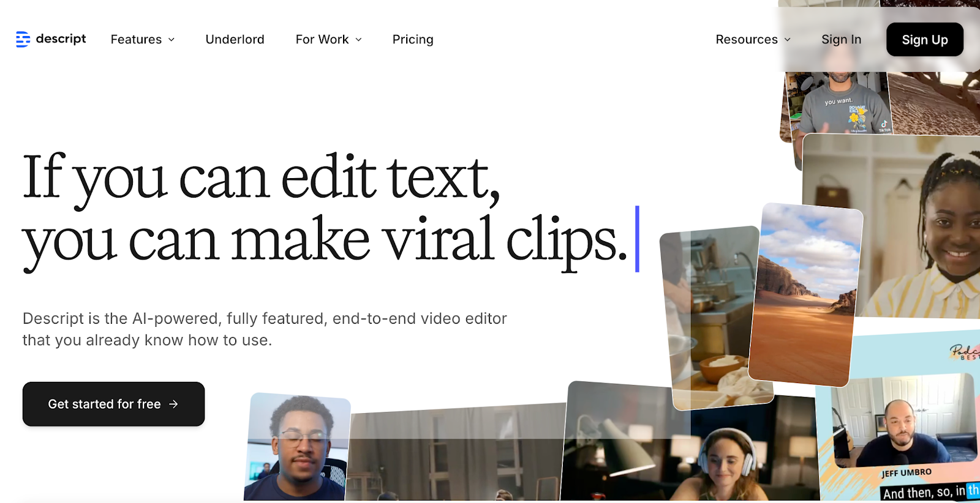Image resolution: width=980 pixels, height=503 pixels.
Task: Go to the Underlord page
Action: pos(235,39)
